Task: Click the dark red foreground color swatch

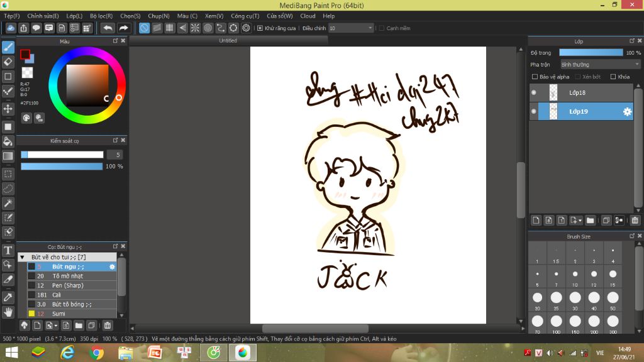Action: click(x=25, y=54)
